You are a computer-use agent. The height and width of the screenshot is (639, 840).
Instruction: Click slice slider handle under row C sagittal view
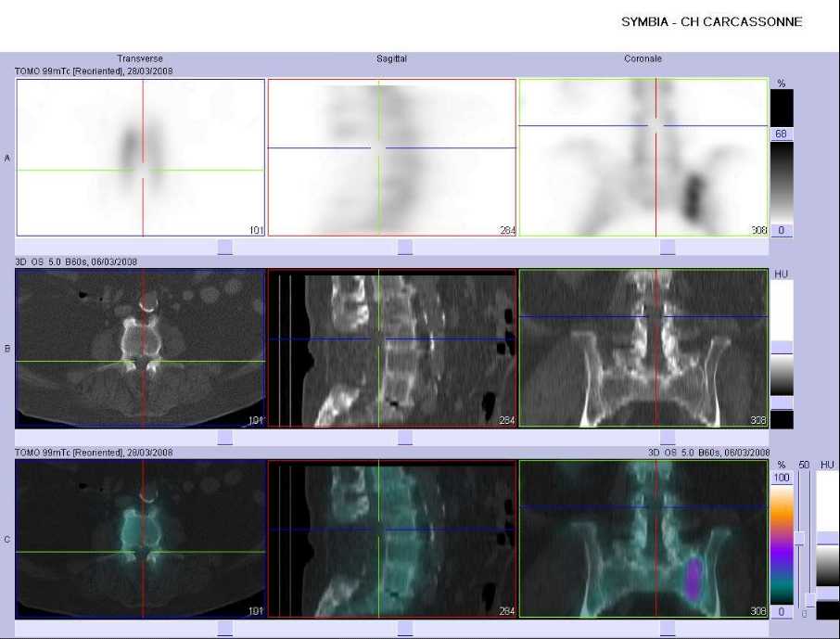405,629
